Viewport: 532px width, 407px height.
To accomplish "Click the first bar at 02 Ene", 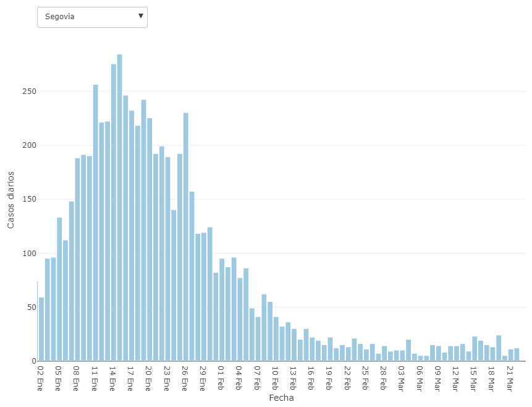I will coord(41,329).
